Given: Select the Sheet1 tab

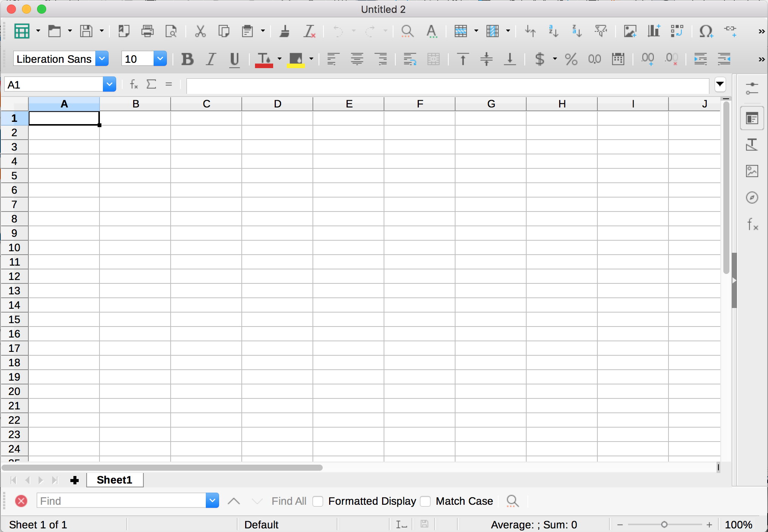Looking at the screenshot, I should (115, 480).
